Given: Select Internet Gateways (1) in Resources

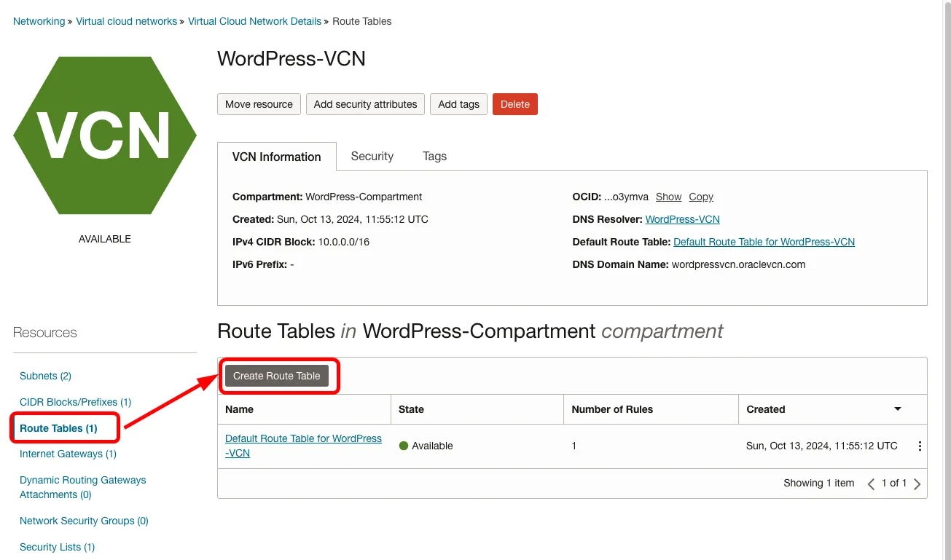Looking at the screenshot, I should pos(68,454).
